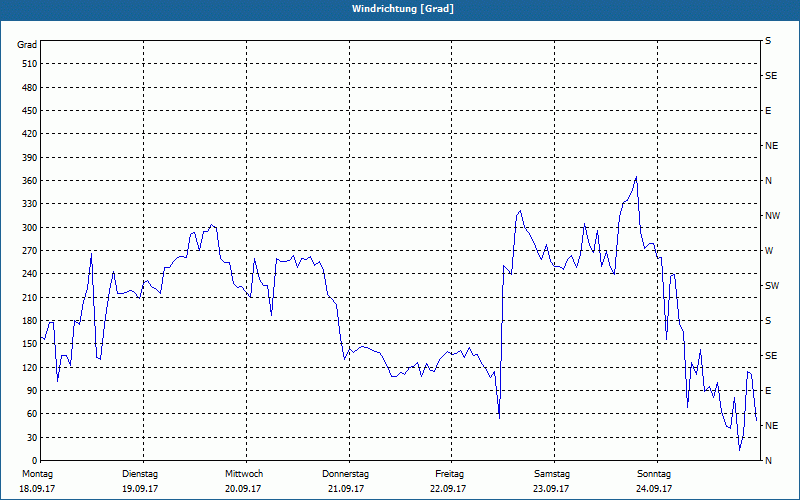Click the date 23.09.17
800x500 pixels.
click(551, 489)
